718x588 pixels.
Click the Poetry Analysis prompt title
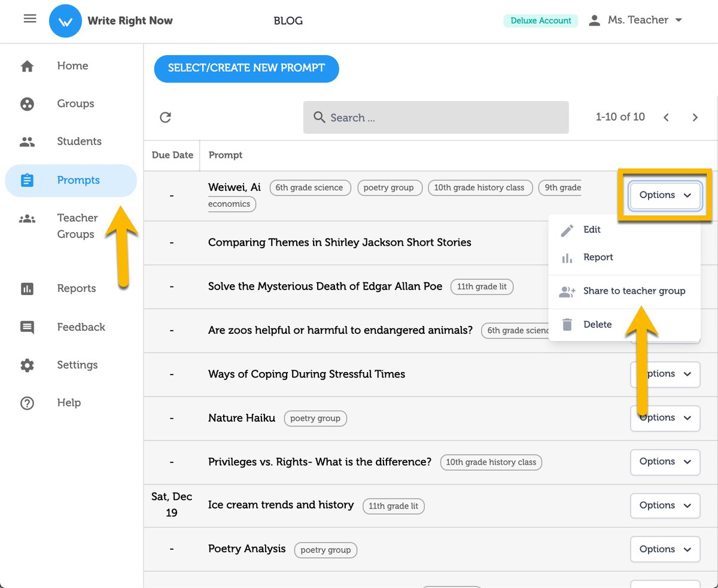(247, 549)
